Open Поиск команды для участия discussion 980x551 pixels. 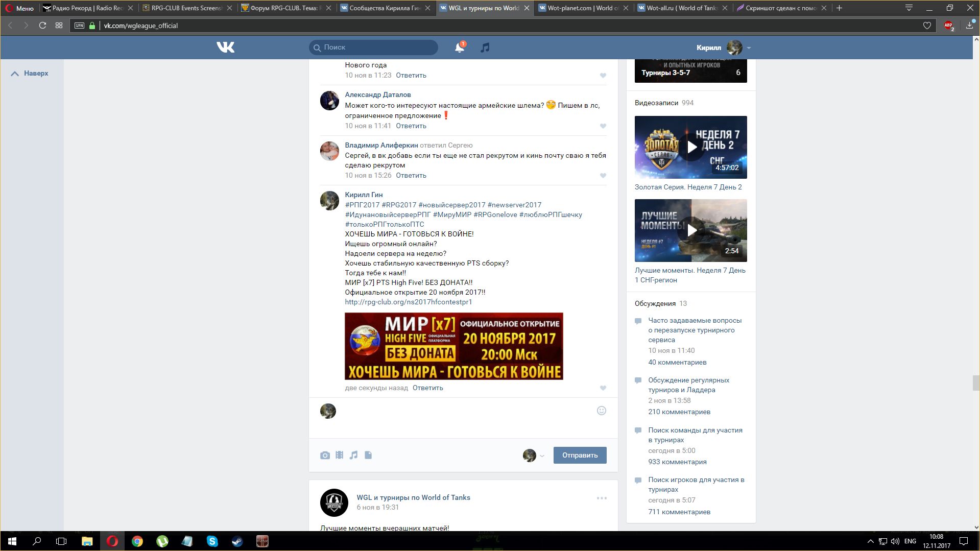tap(696, 435)
